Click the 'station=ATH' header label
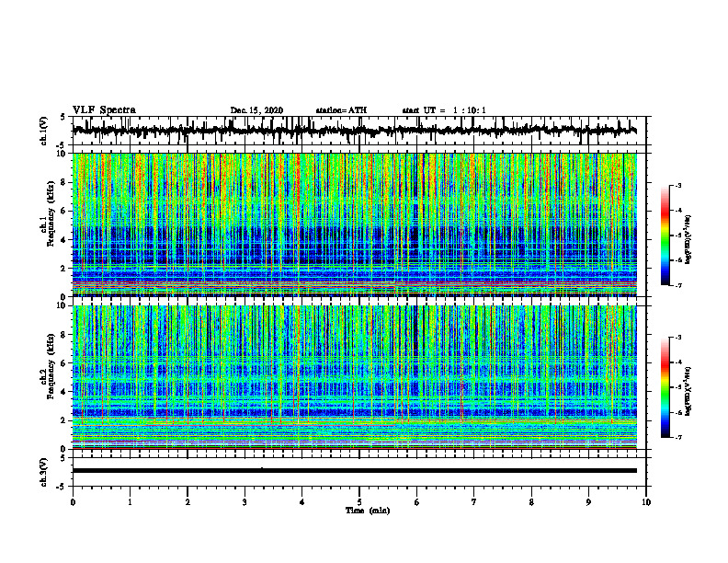Image resolution: width=728 pixels, height=563 pixels. tap(341, 110)
